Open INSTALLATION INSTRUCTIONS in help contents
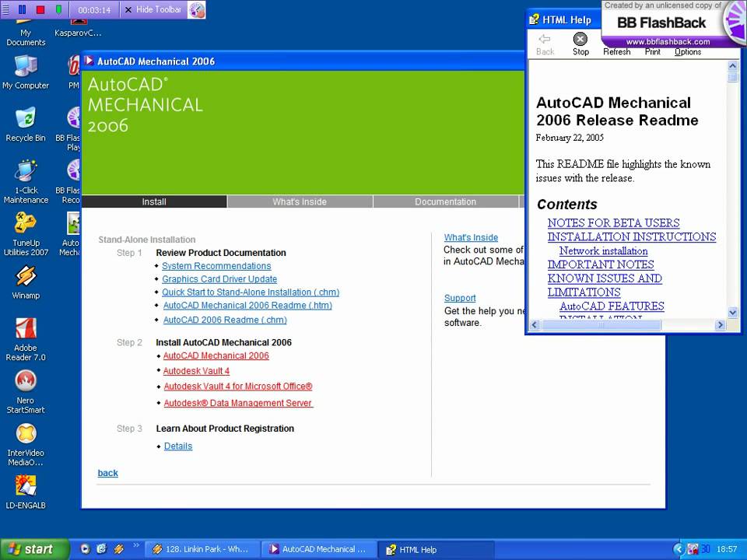 pos(632,236)
